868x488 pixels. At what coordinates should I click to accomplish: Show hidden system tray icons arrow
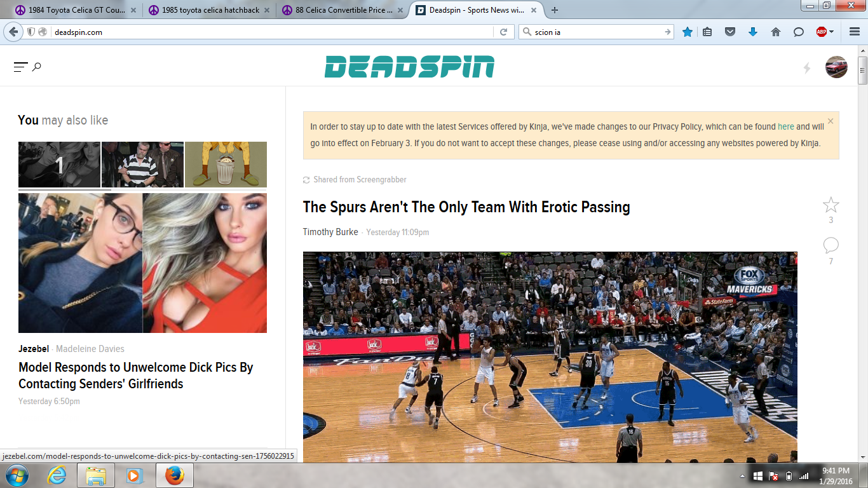742,476
